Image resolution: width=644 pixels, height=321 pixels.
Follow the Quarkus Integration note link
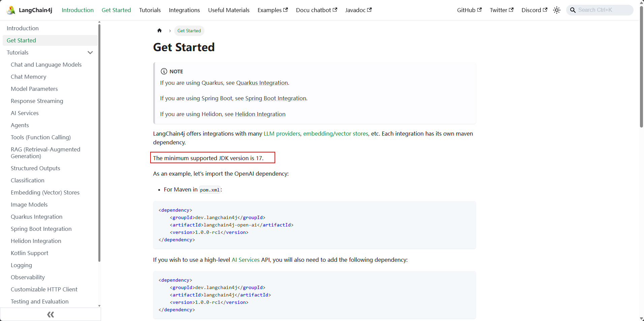(262, 83)
